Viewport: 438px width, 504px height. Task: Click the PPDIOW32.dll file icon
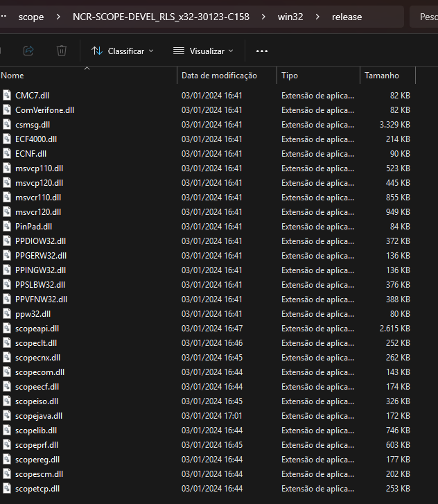[7, 241]
